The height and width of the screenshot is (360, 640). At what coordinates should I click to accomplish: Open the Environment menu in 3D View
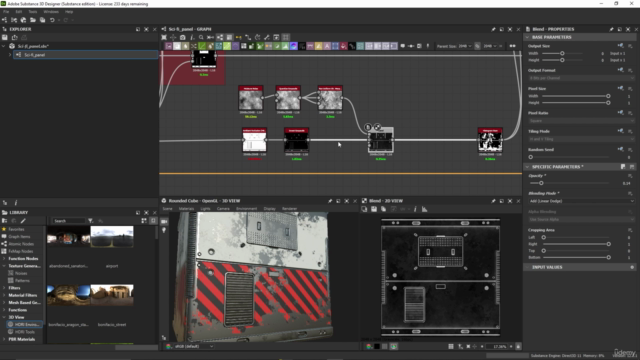[247, 209]
